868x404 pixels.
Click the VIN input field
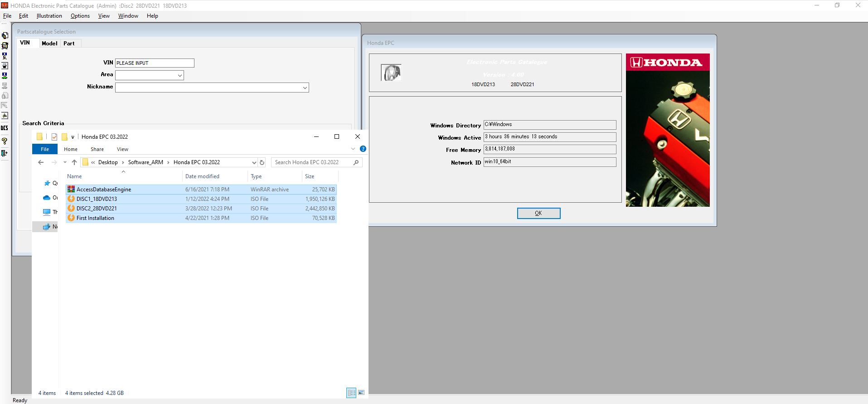[155, 63]
